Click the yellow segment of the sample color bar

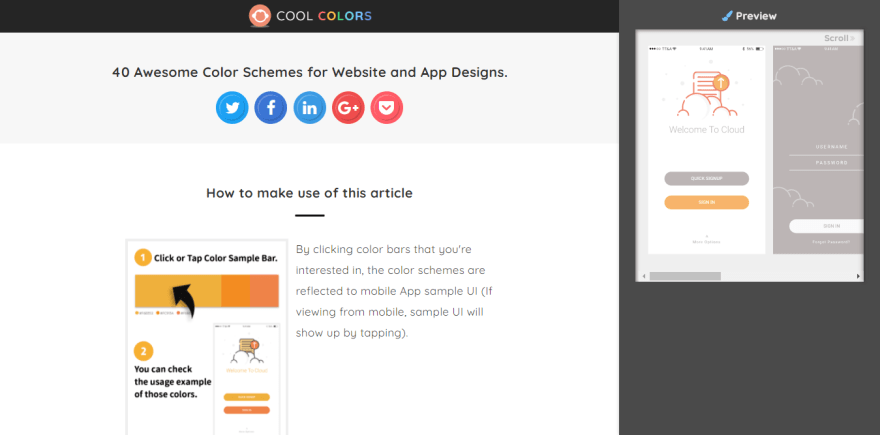coord(178,291)
